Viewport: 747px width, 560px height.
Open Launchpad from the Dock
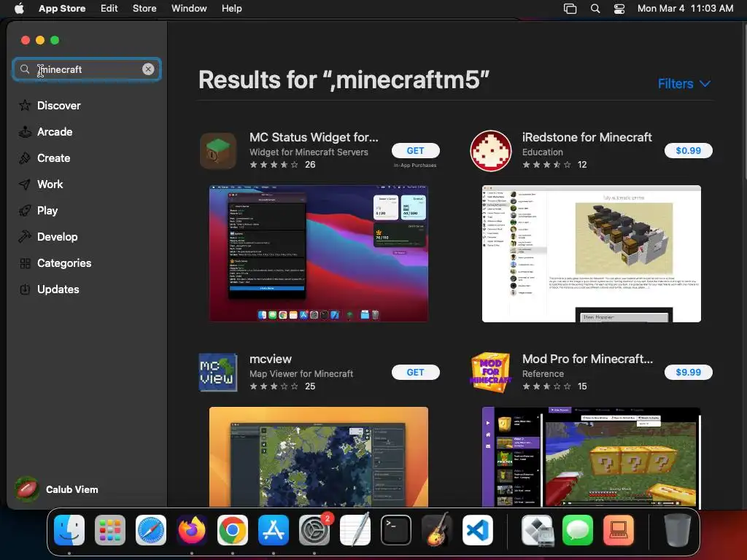[x=110, y=529]
